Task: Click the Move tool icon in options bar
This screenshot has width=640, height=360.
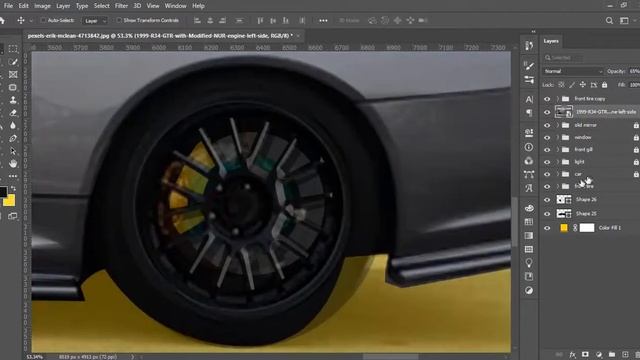Action: (x=21, y=20)
